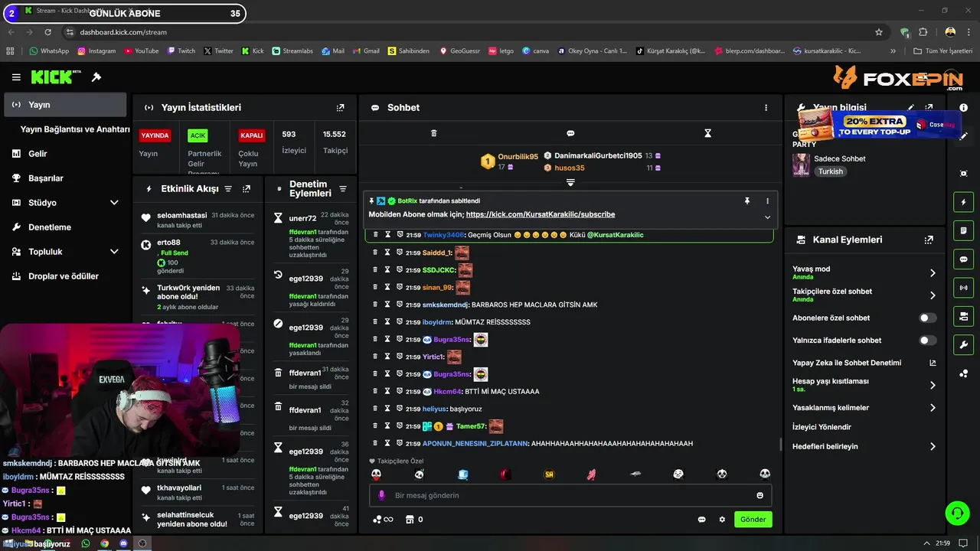
Task: Delete Twinky3406's chat message
Action: pyautogui.click(x=375, y=235)
